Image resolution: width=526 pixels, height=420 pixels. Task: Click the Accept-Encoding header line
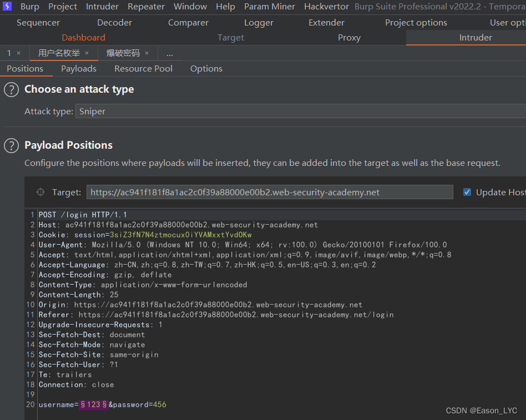click(105, 275)
